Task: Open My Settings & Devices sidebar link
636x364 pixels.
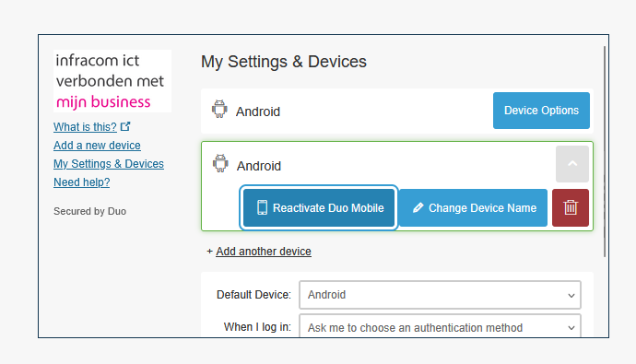Action: point(109,164)
